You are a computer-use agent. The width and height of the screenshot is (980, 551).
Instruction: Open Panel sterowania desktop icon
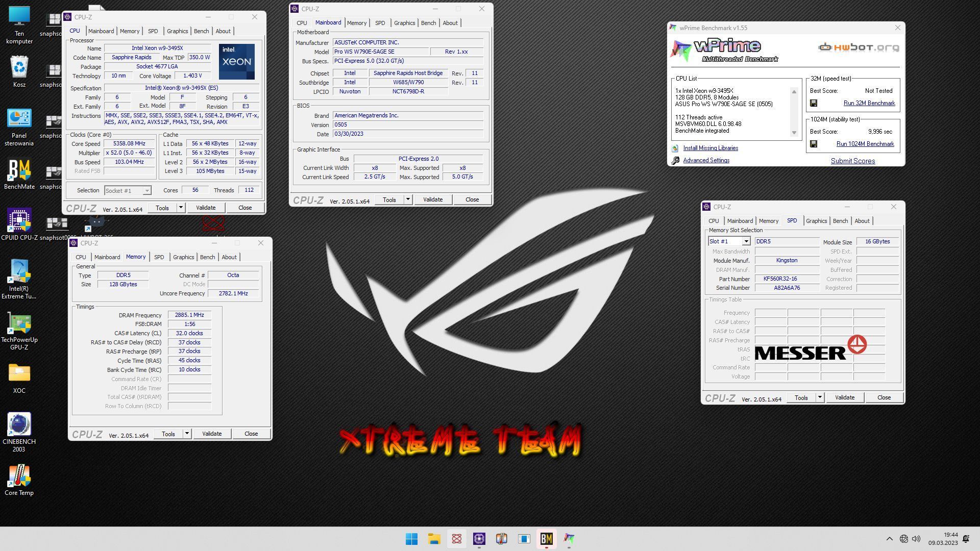(x=19, y=128)
